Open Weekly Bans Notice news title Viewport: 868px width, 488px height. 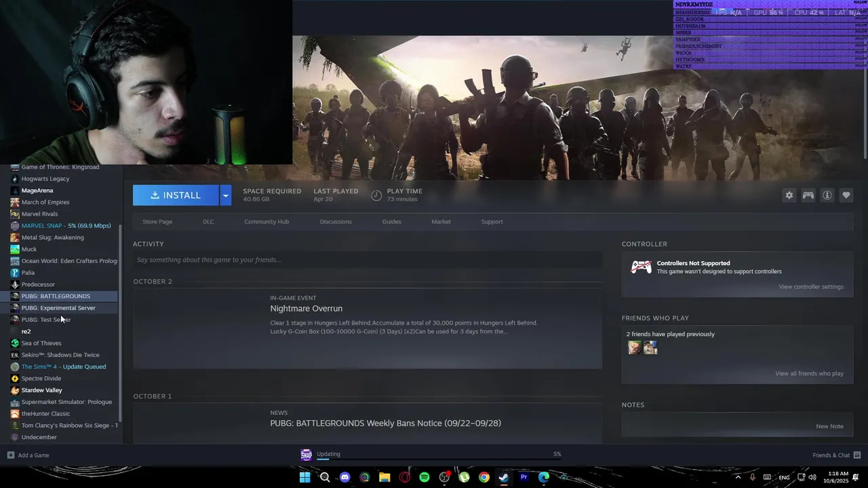point(385,423)
